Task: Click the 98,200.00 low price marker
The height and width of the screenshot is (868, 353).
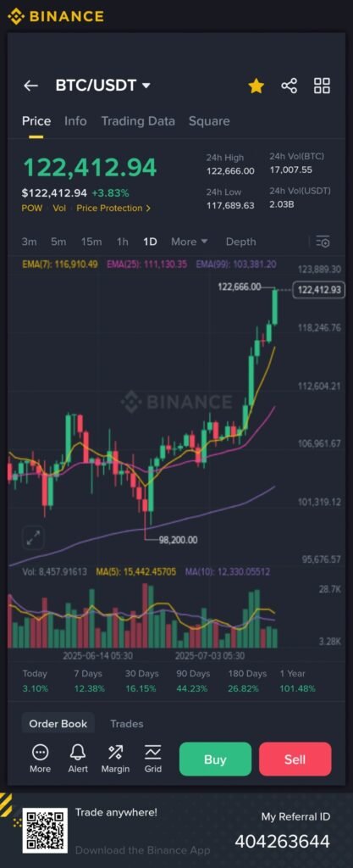Action: click(178, 540)
